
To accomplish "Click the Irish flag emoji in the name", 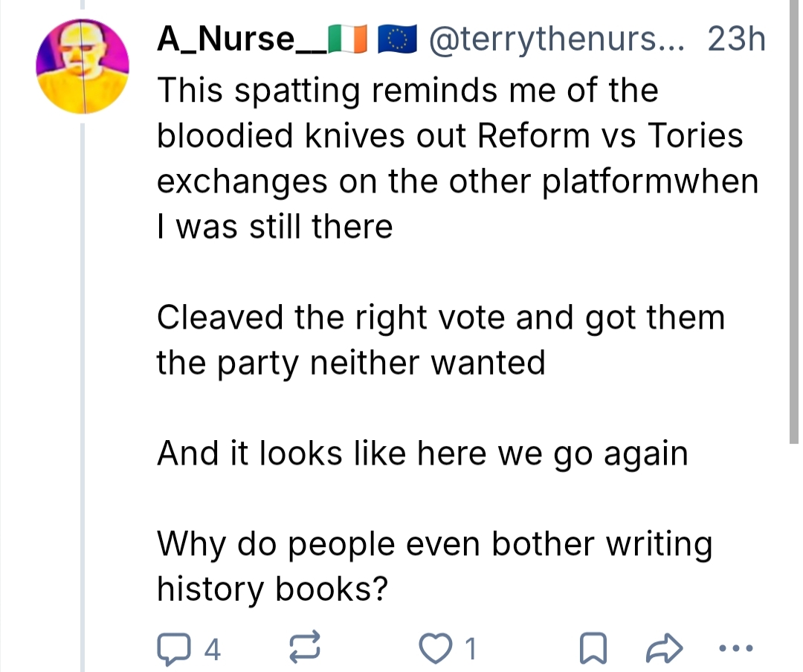I will pyautogui.click(x=347, y=41).
